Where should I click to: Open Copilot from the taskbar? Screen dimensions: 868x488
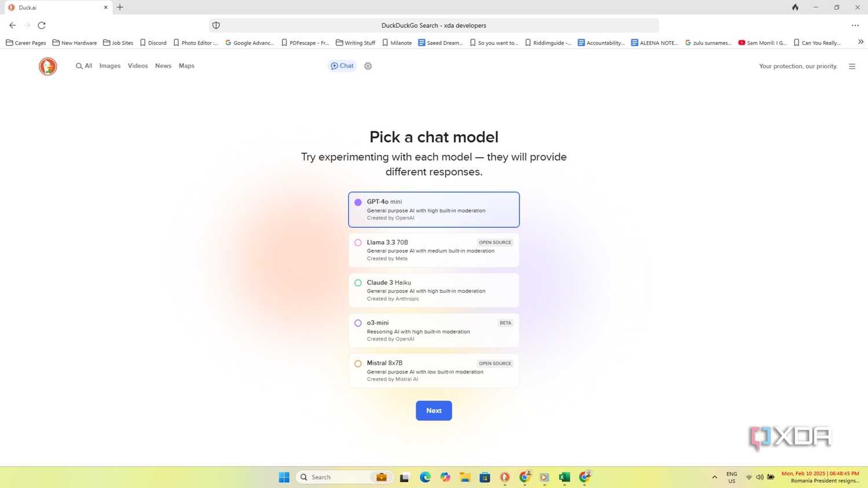coord(445,477)
